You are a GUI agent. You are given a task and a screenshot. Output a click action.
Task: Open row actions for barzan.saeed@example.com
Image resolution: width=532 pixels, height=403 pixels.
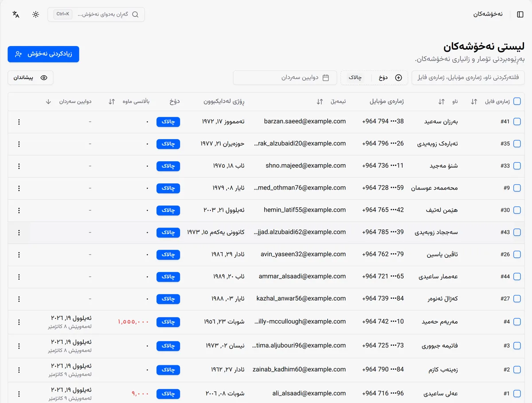[19, 122]
